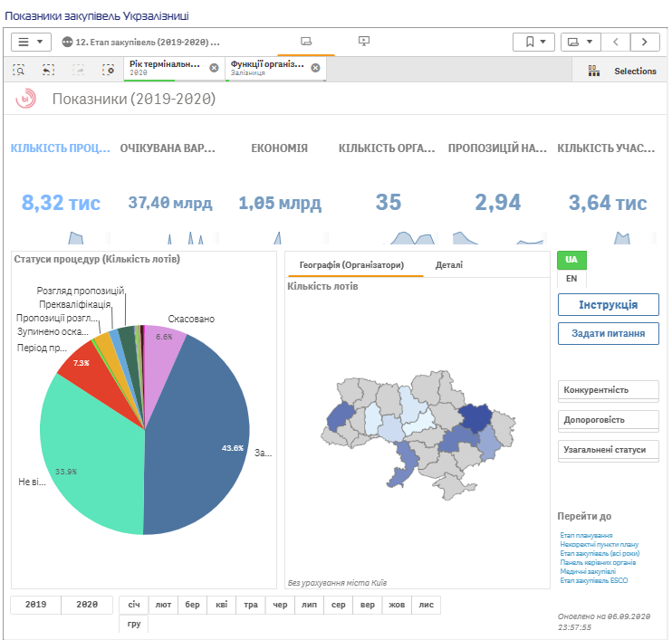This screenshot has height=640, width=672.
Task: Go to the previous sheet arrow
Action: (616, 42)
